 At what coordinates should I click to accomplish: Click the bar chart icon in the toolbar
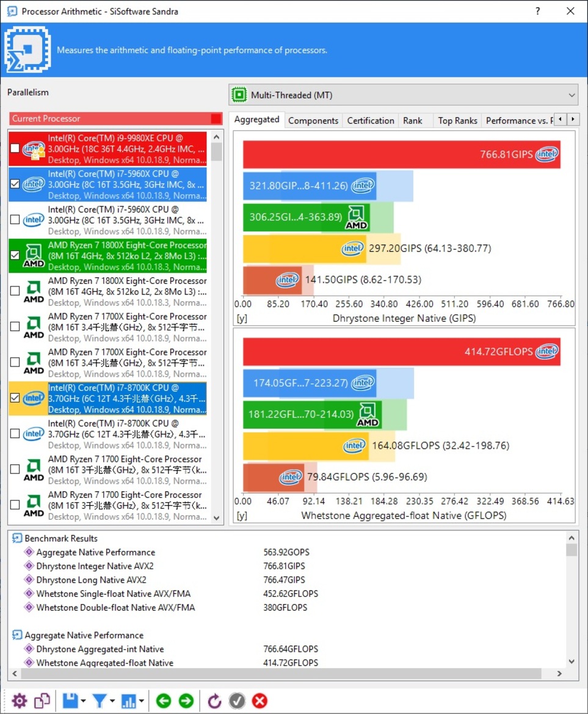(x=128, y=701)
